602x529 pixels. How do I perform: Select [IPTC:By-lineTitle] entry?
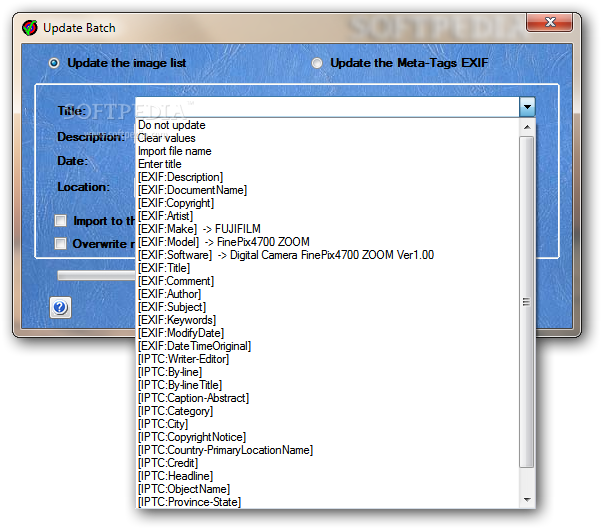click(x=328, y=385)
